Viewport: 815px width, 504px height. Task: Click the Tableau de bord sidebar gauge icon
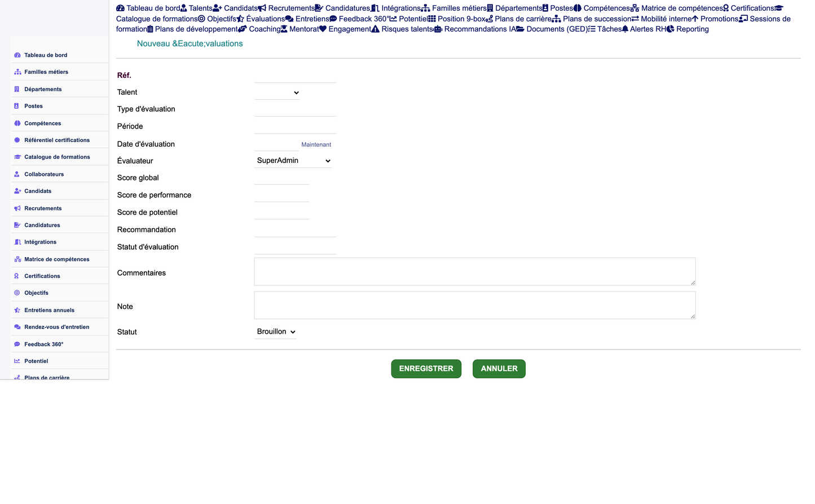coord(17,55)
